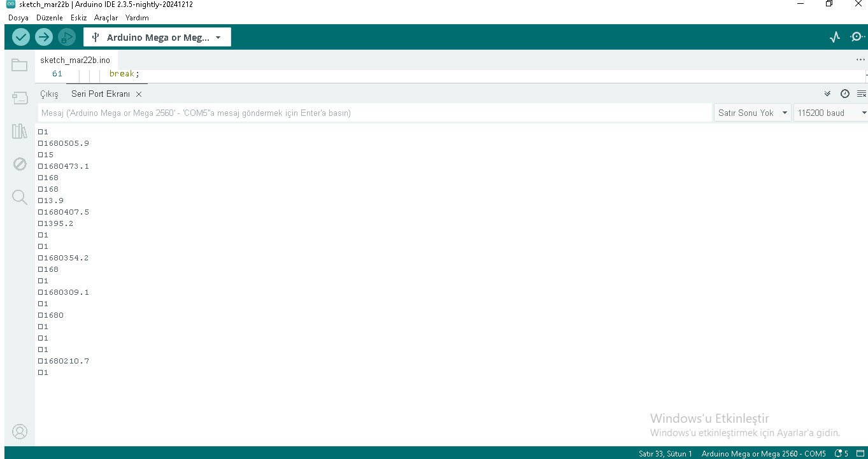868x459 pixels.
Task: Open the Araçlar menu
Action: pos(106,18)
